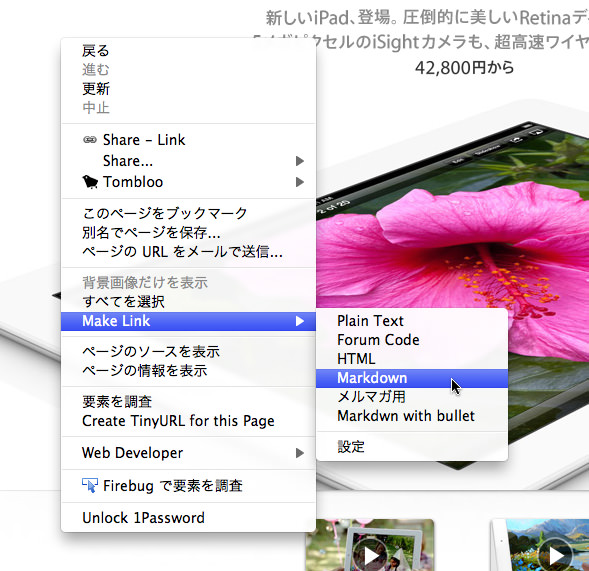Choose 背景画像だけを表示
The image size is (589, 571).
188,282
